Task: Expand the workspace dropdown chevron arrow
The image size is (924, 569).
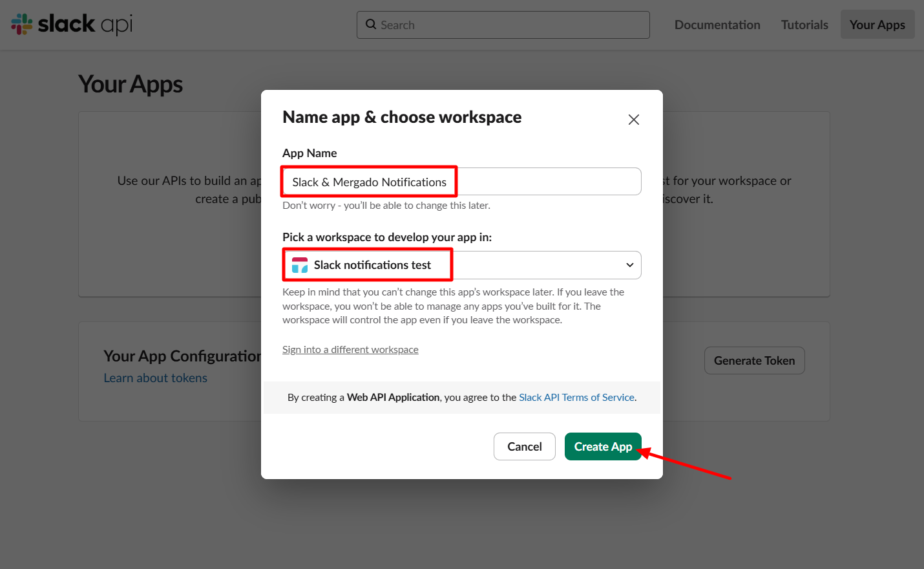Action: point(629,265)
